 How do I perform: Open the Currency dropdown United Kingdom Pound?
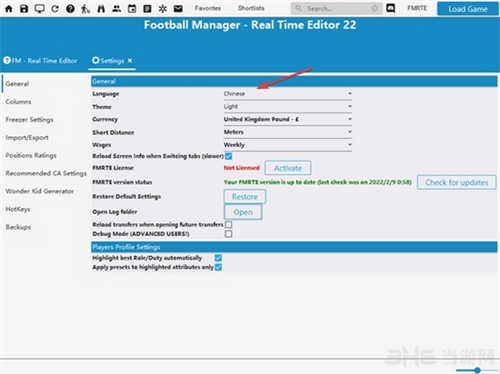coord(287,119)
